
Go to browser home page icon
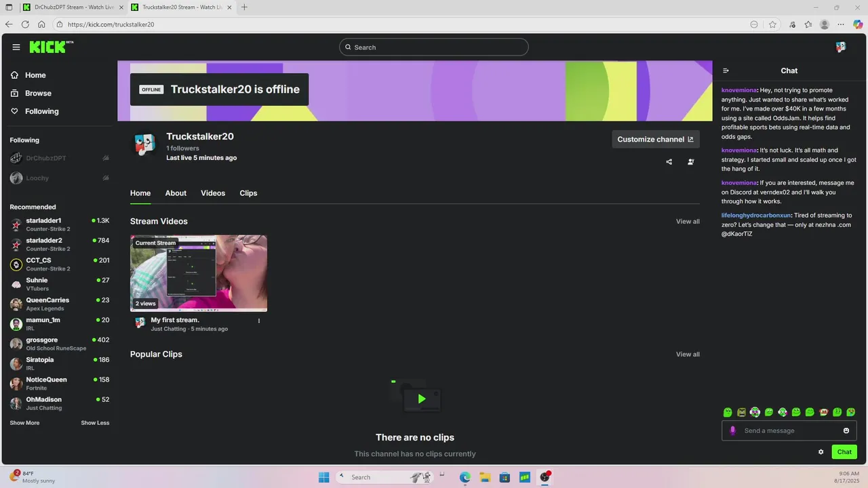point(41,24)
